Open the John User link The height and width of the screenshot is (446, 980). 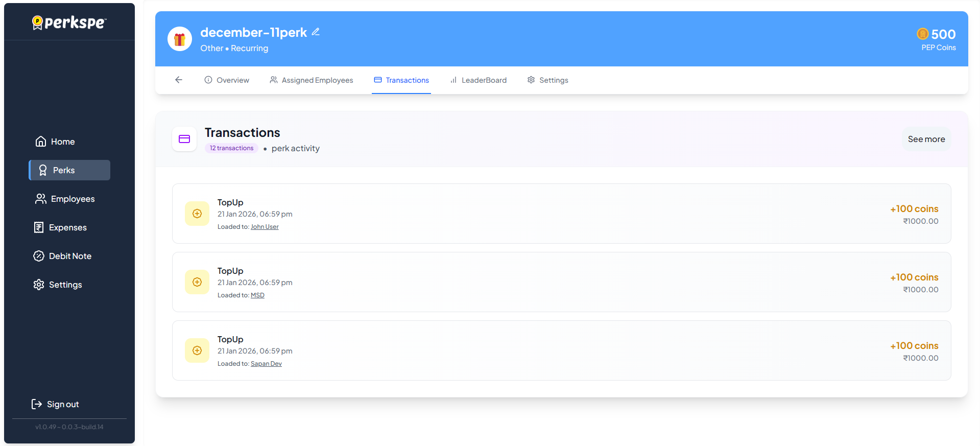(x=265, y=227)
